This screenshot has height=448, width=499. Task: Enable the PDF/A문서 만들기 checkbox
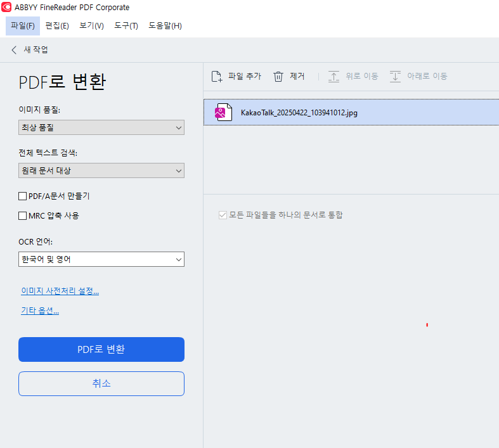point(23,196)
